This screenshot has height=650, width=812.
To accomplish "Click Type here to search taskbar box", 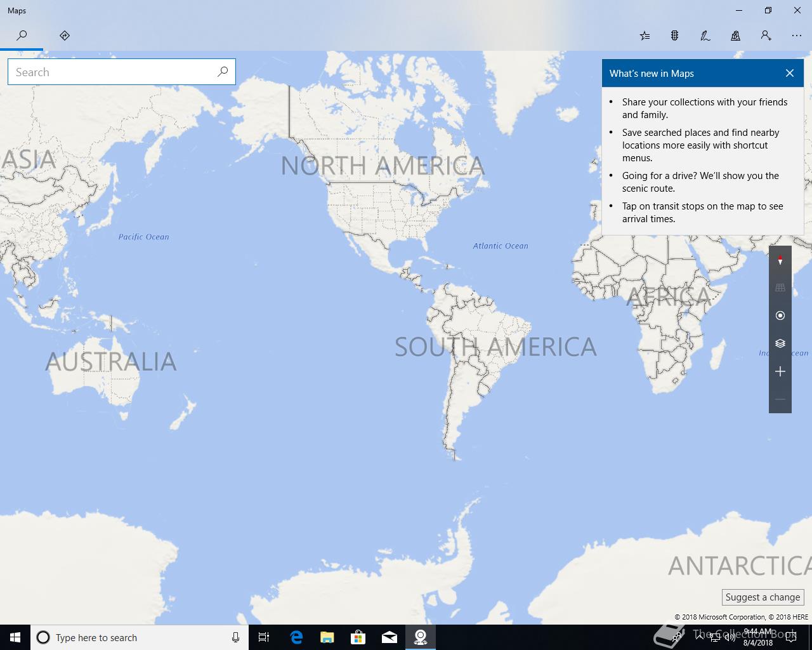I will pos(140,637).
